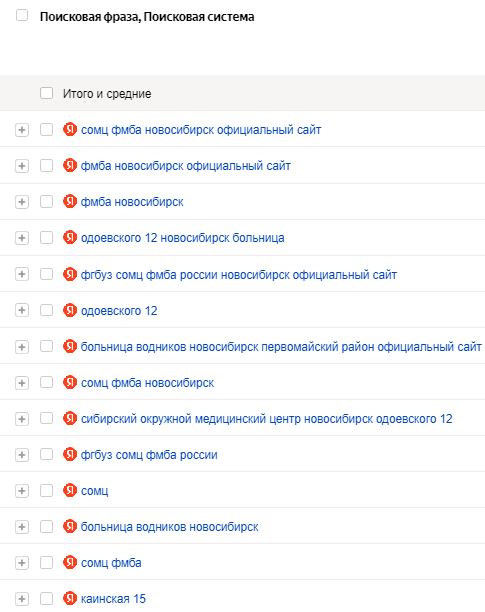Image resolution: width=485 pixels, height=612 pixels.
Task: Expand the 'больница водников новосибирск' row
Action: click(22, 527)
